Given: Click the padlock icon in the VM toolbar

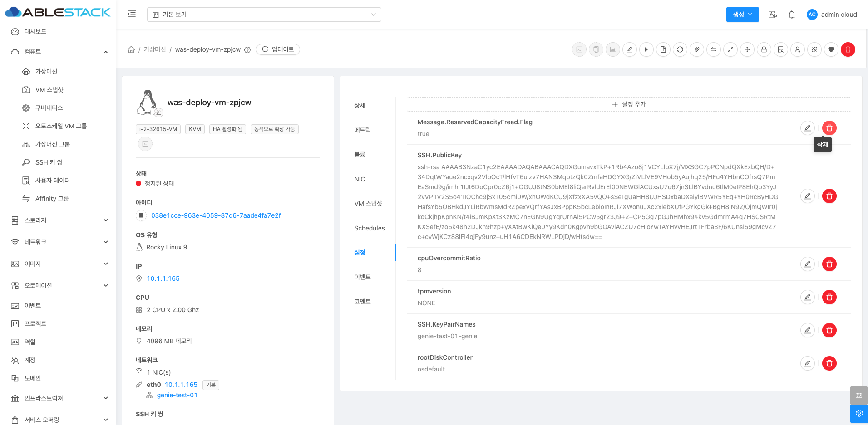Looking at the screenshot, I should (764, 49).
